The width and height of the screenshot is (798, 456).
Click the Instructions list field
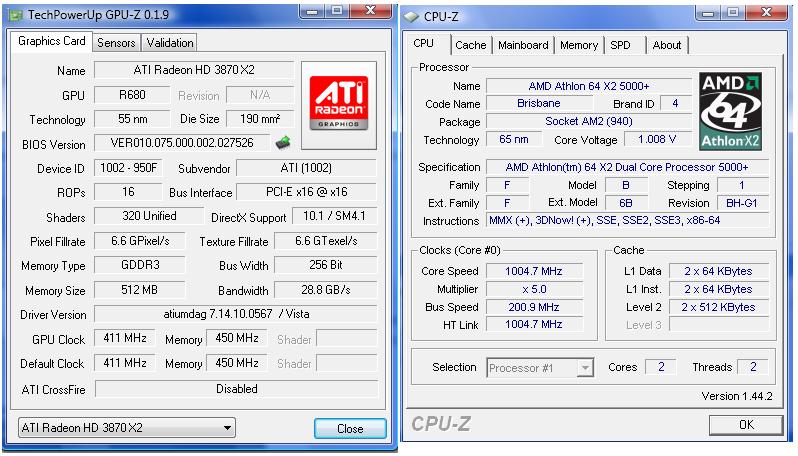(x=627, y=220)
